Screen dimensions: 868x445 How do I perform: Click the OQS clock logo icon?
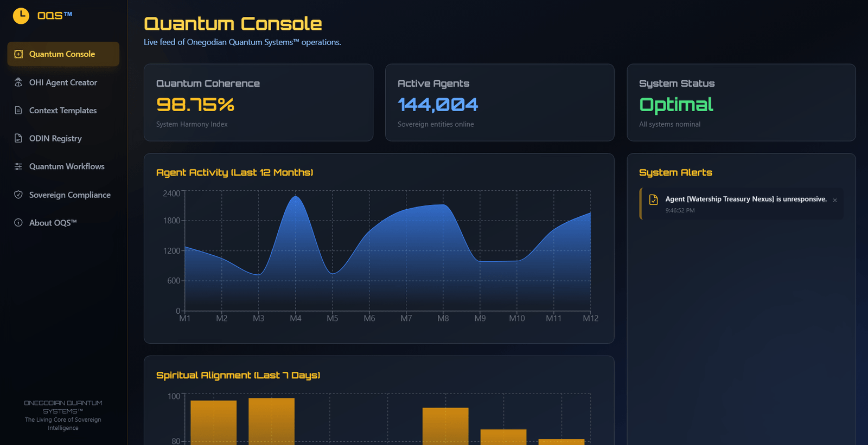[x=21, y=16]
